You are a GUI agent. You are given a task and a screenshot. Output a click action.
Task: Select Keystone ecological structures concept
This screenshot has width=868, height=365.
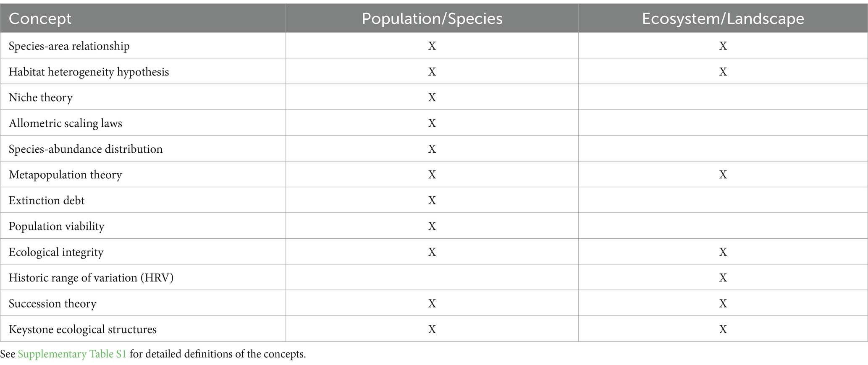pyautogui.click(x=82, y=329)
